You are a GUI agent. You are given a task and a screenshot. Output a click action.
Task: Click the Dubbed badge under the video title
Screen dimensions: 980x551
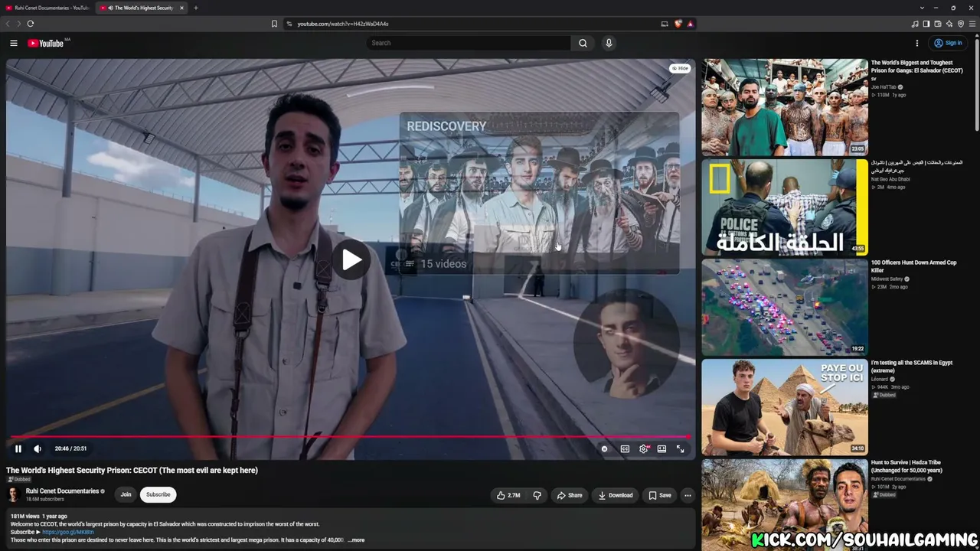coord(19,480)
